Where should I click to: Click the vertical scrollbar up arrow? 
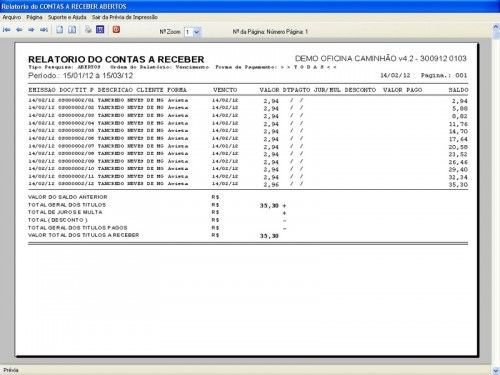(496, 28)
